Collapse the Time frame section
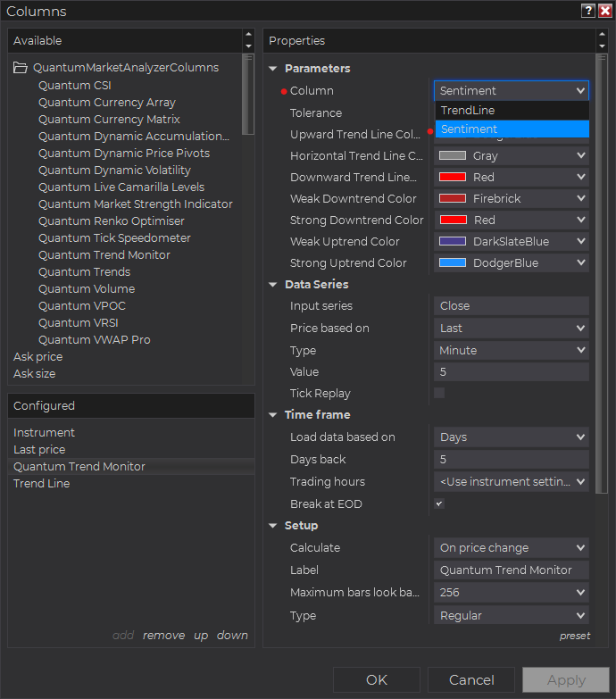The height and width of the screenshot is (699, 616). pos(273,415)
